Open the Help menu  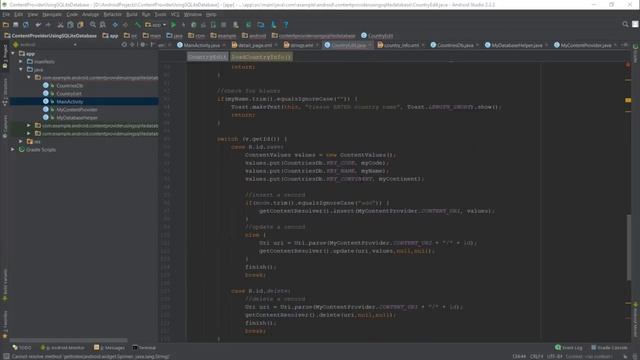click(x=211, y=14)
